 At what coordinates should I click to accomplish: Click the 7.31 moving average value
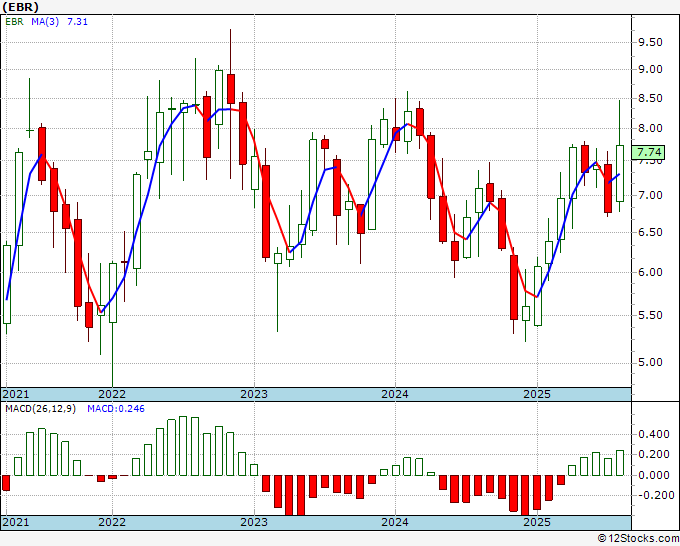77,22
